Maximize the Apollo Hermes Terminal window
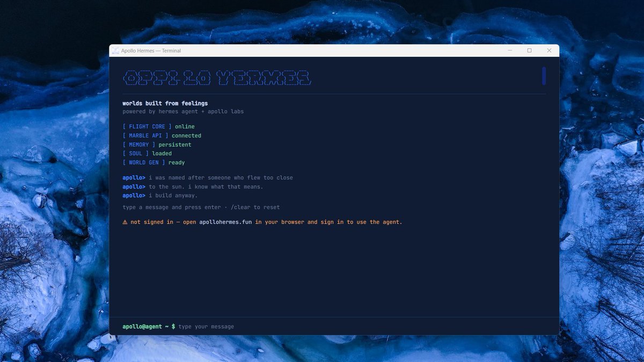The width and height of the screenshot is (644, 362). point(529,50)
